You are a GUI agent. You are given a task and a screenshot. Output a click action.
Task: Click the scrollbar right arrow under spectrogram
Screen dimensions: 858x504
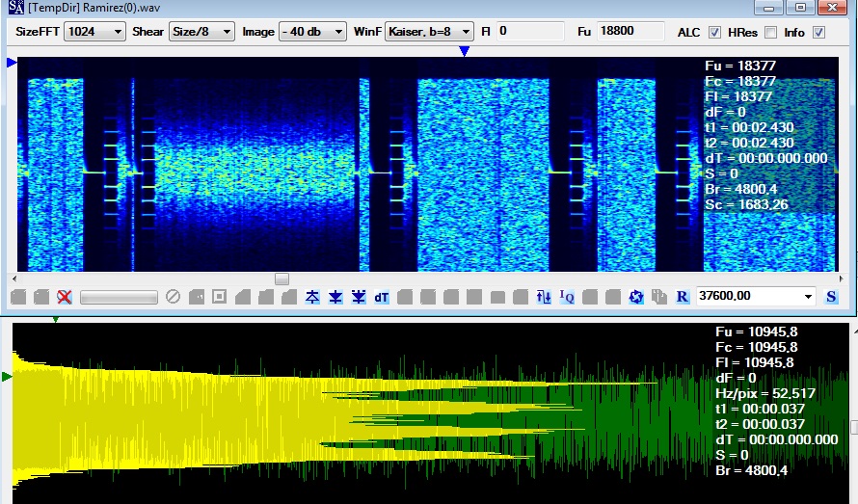coord(842,279)
